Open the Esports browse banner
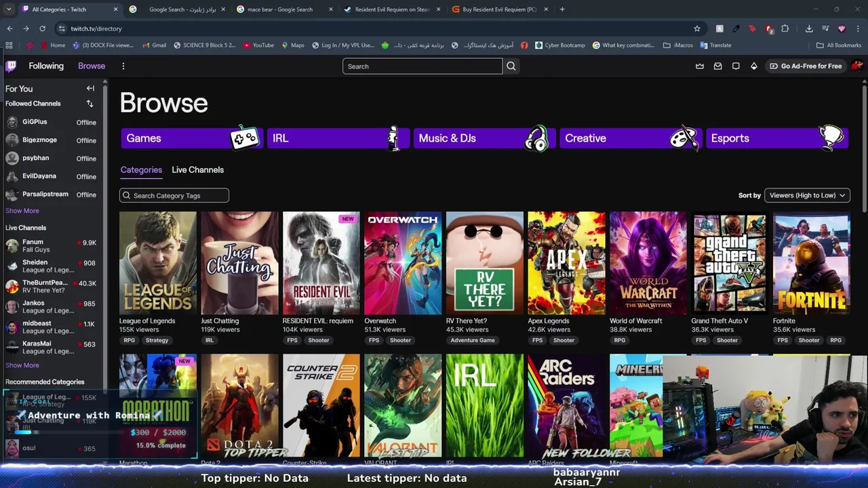Screen dimensions: 868x488 [x=776, y=138]
